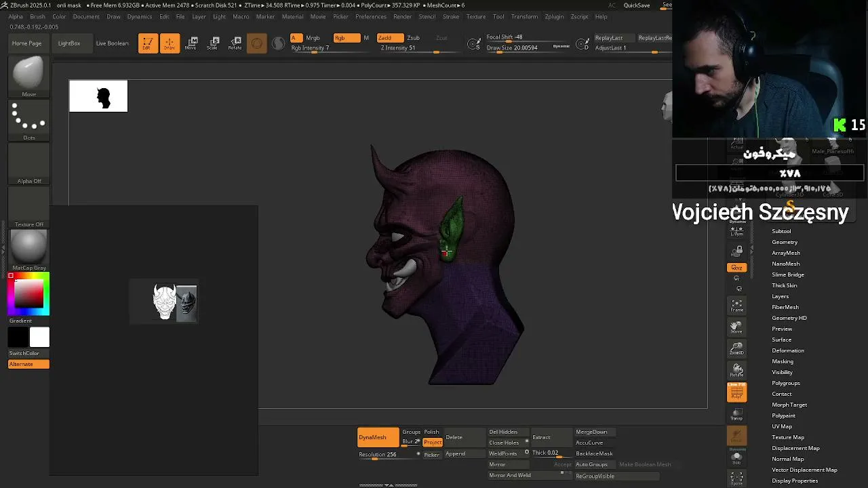Select the Rotate tool icon
This screenshot has height=488, width=868.
point(235,43)
